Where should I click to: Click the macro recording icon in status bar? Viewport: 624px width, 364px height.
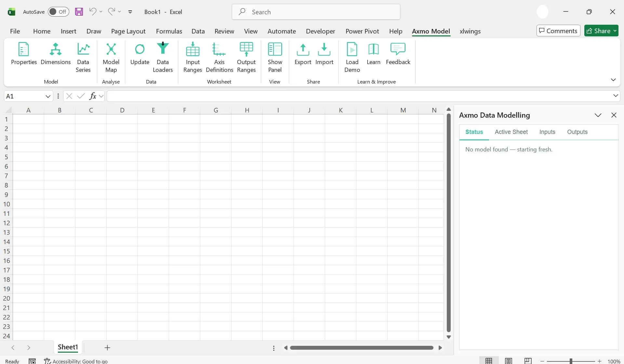coord(32,361)
